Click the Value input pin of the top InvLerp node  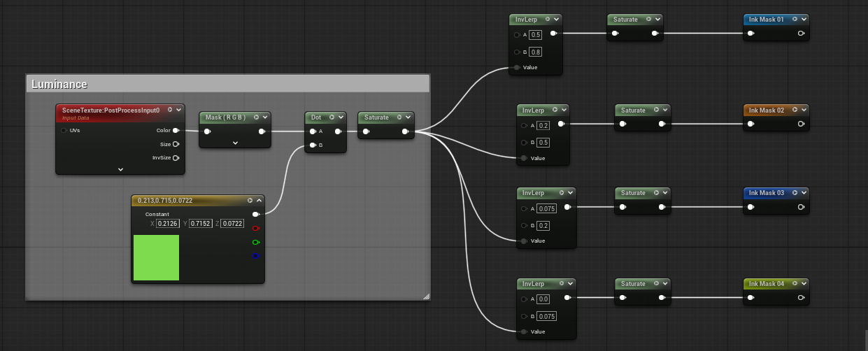click(517, 67)
